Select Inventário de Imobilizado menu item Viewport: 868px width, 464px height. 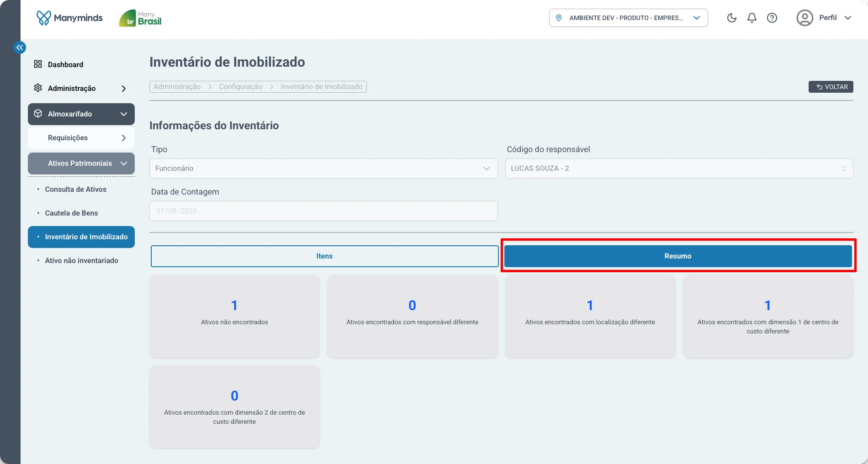point(81,237)
